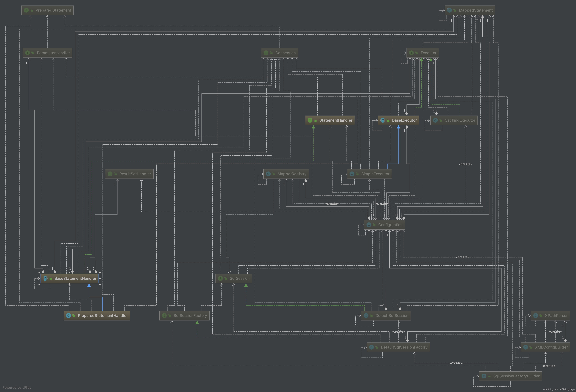Select the SqlSessionFactory node label
Viewport: 576px width, 392px height.
pos(190,315)
